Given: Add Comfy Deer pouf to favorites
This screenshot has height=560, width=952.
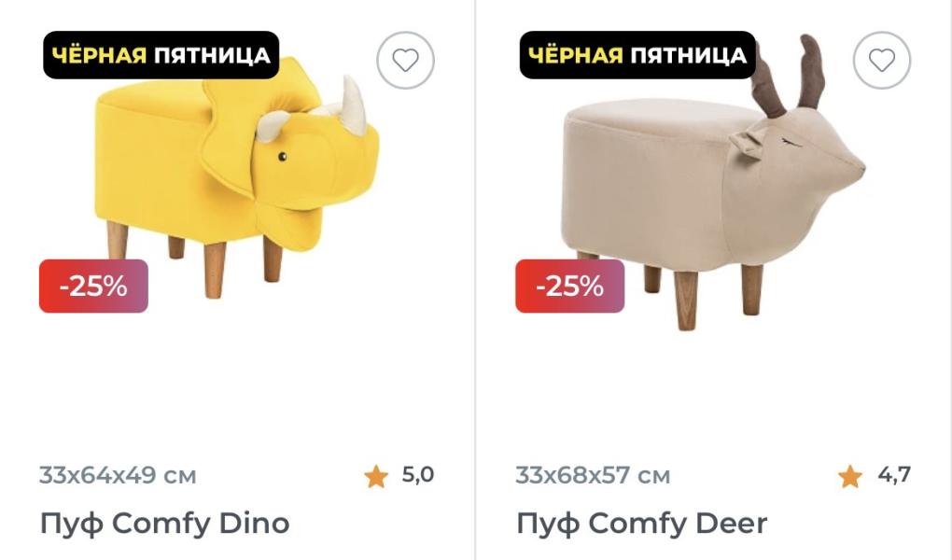Looking at the screenshot, I should pyautogui.click(x=882, y=60).
